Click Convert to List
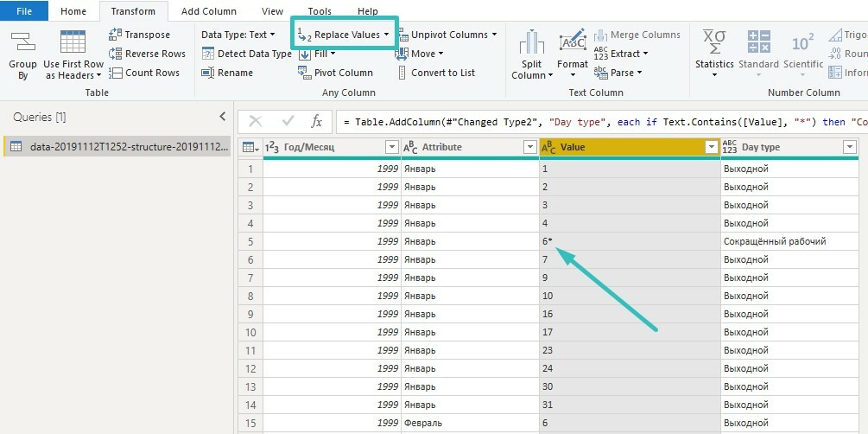Image resolution: width=868 pixels, height=434 pixels. pos(436,73)
